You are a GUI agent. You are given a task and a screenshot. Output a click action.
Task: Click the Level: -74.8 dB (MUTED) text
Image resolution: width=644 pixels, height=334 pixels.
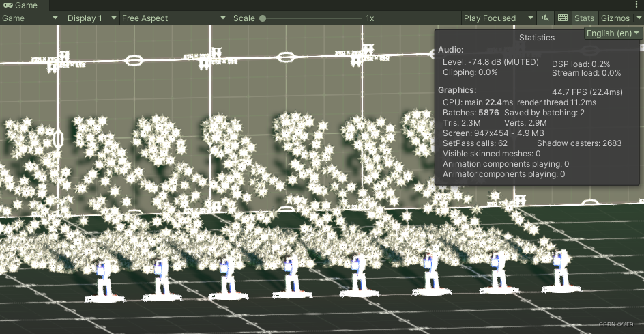(491, 62)
